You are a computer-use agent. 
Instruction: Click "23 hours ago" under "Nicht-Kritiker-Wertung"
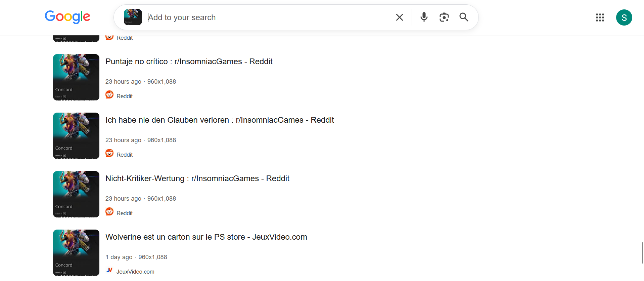pos(123,199)
